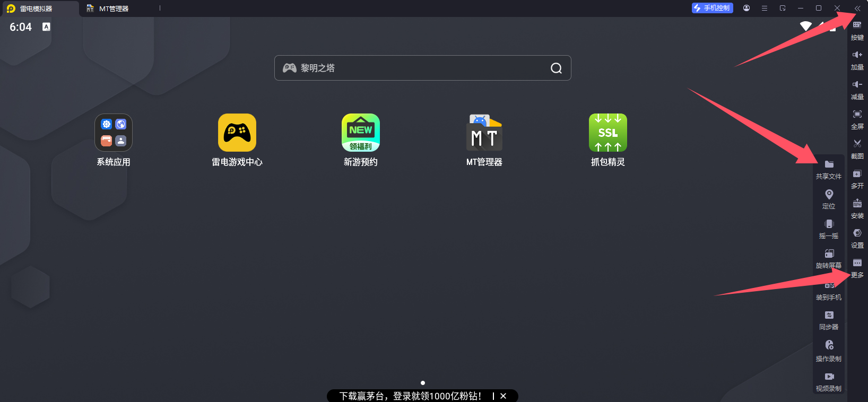The width and height of the screenshot is (868, 402).
Task: Open 共享文件 shared folder
Action: click(x=829, y=170)
